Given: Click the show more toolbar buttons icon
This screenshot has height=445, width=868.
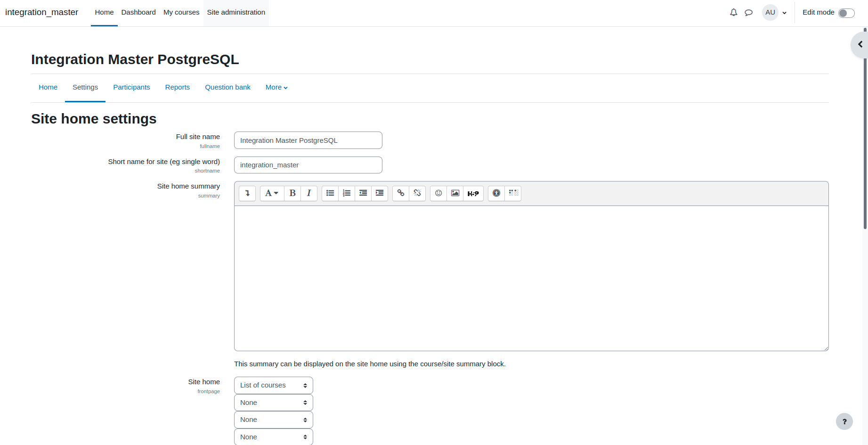Looking at the screenshot, I should tap(247, 193).
